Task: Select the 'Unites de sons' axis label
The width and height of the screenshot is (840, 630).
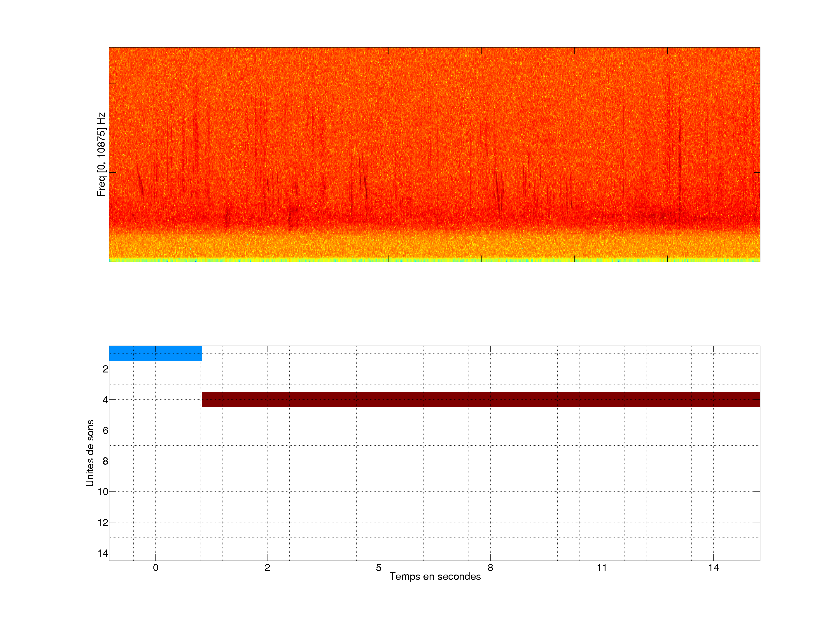Action: pyautogui.click(x=90, y=453)
